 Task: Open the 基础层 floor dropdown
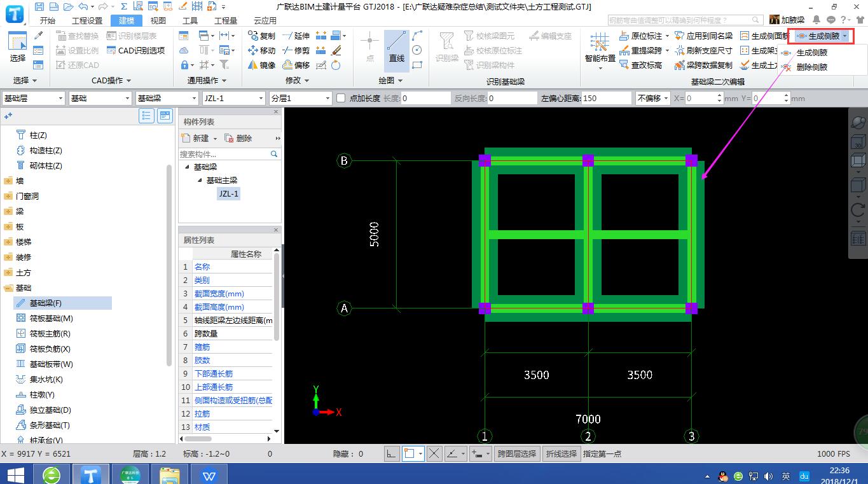pyautogui.click(x=33, y=98)
